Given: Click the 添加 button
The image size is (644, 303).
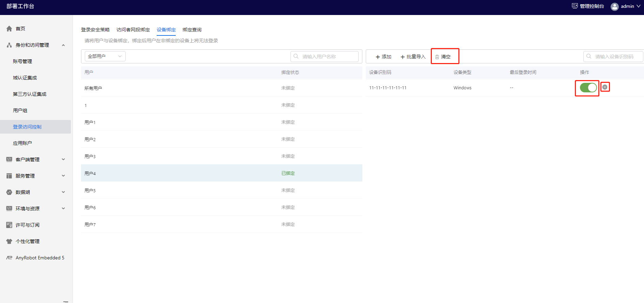Looking at the screenshot, I should click(x=383, y=57).
